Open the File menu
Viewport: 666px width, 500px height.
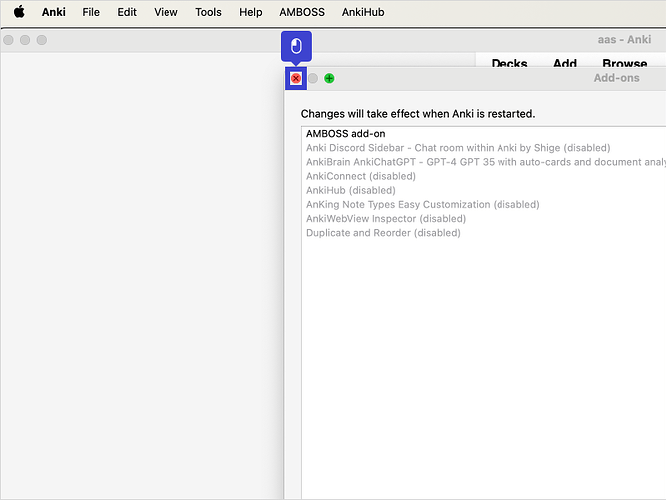pyautogui.click(x=91, y=12)
